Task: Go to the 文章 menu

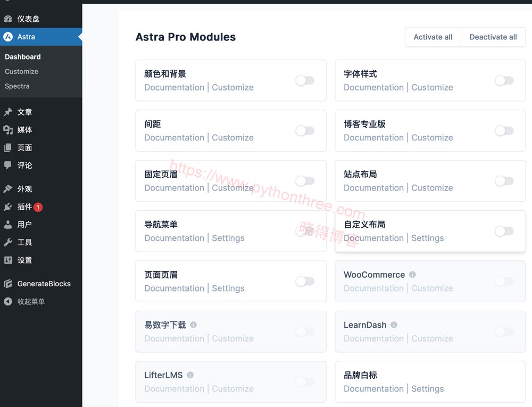Action: coord(41,112)
